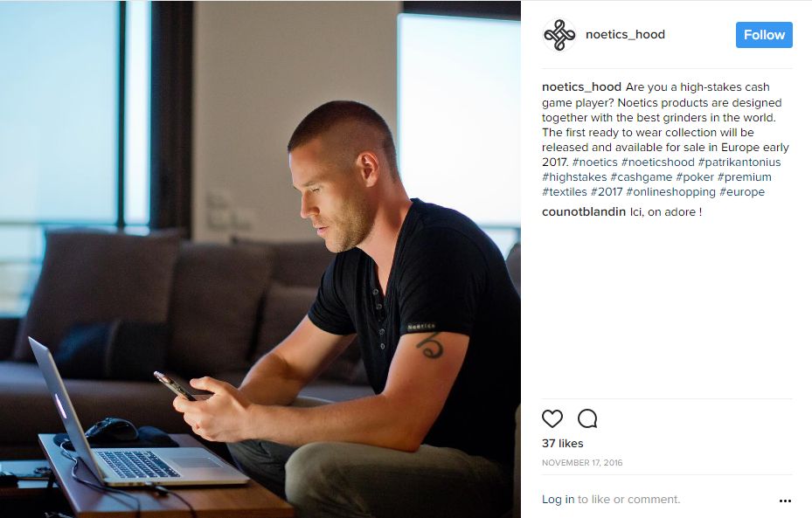
Task: Open the #noetics hashtag
Action: tap(595, 162)
